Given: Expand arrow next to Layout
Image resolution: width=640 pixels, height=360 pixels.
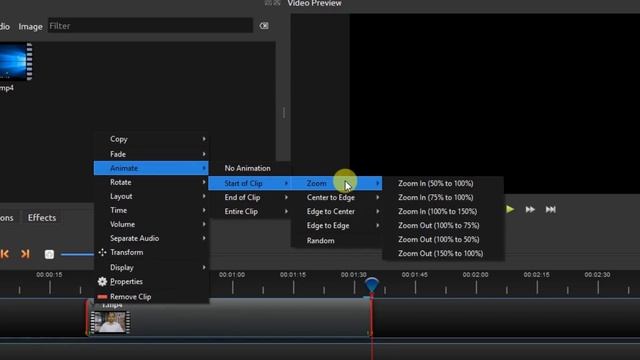Looking at the screenshot, I should 204,196.
